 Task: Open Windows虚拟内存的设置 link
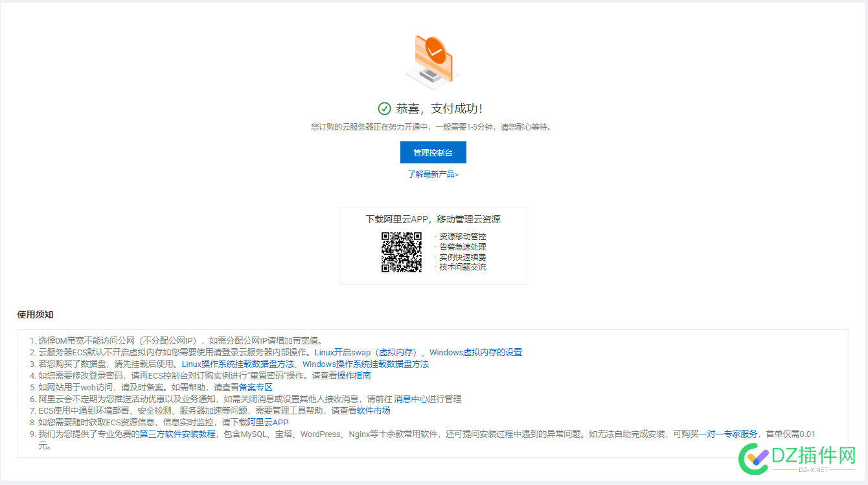coord(475,353)
